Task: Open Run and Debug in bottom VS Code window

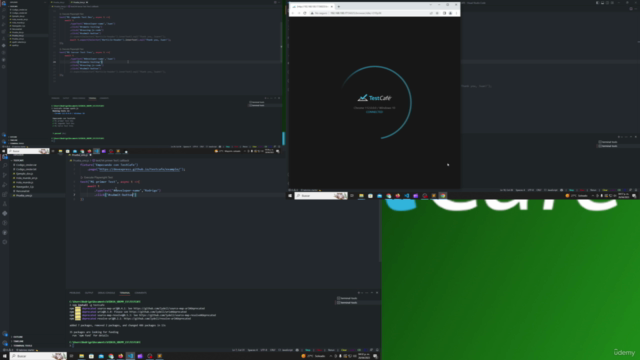Action: tap(5, 185)
